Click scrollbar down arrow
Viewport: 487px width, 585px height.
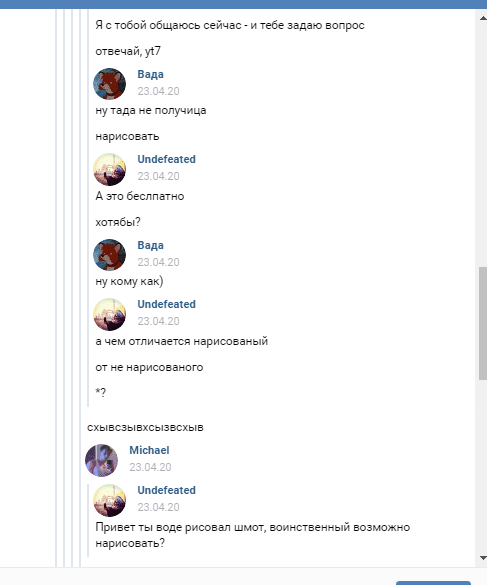[x=483, y=558]
